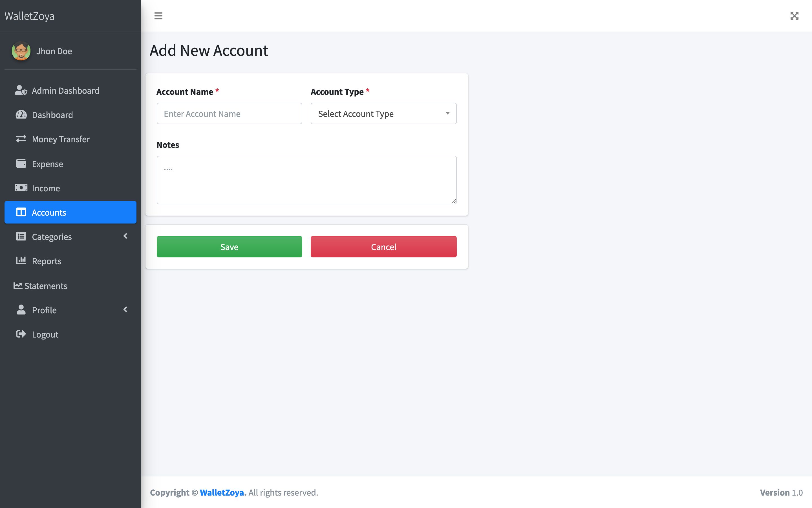Click the Jhon Doe avatar picture
This screenshot has width=812, height=508.
(x=21, y=51)
